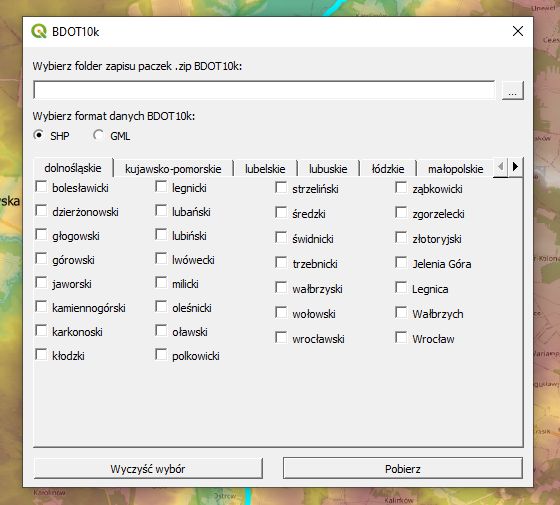Enable the głogowski checkbox
Image resolution: width=560 pixels, height=505 pixels.
pyautogui.click(x=41, y=235)
